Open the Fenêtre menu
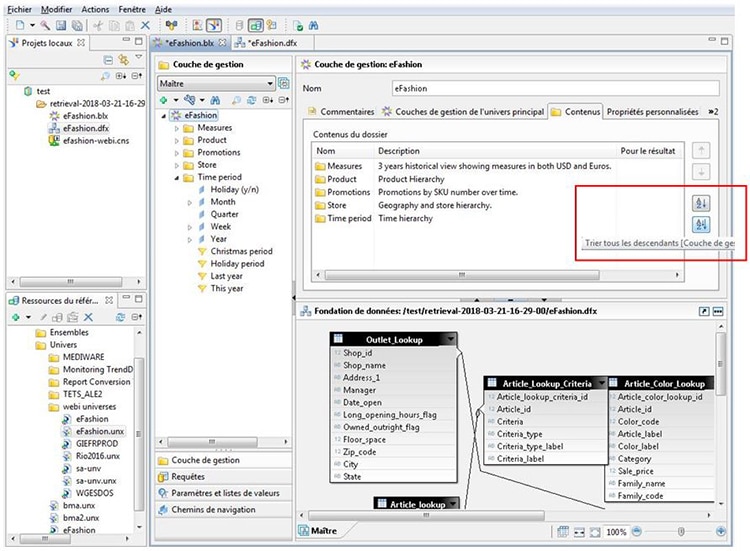This screenshot has width=750, height=551. coord(132,9)
